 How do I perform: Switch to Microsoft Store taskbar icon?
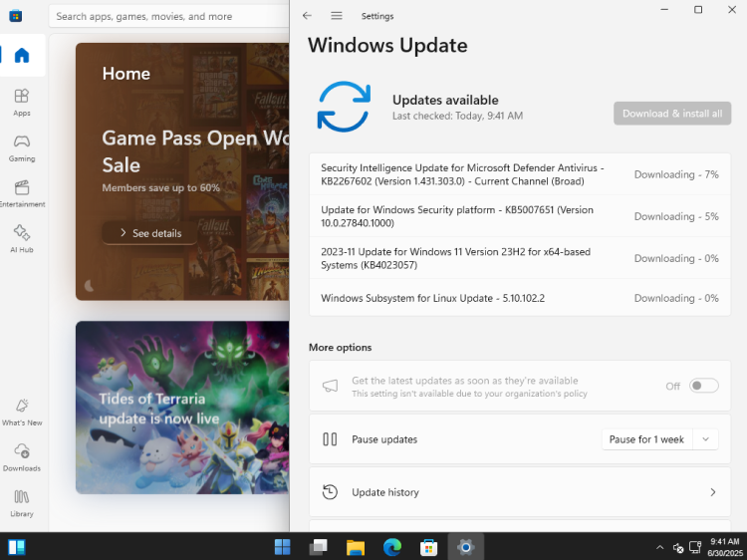(428, 547)
